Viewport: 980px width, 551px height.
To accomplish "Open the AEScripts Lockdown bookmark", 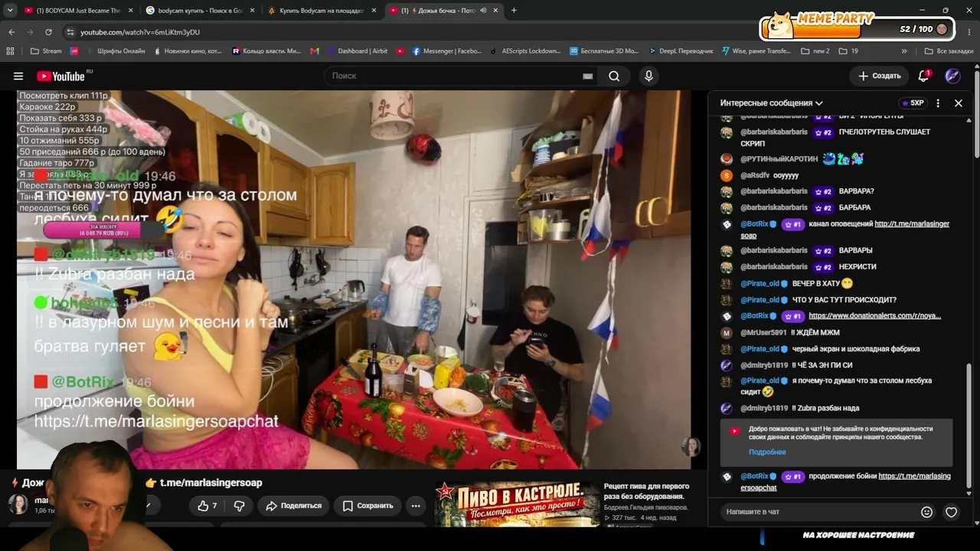I will [x=525, y=51].
